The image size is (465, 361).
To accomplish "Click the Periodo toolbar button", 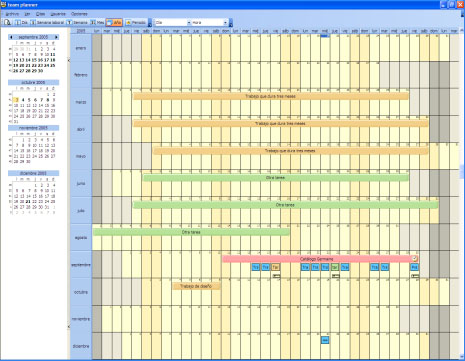I will point(136,22).
